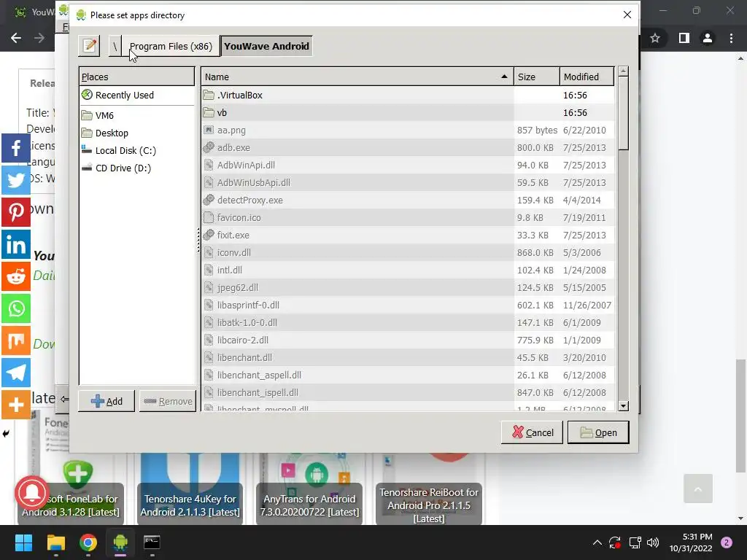Select the .VirtualBox folder
This screenshot has height=560, width=747.
pos(407,95)
